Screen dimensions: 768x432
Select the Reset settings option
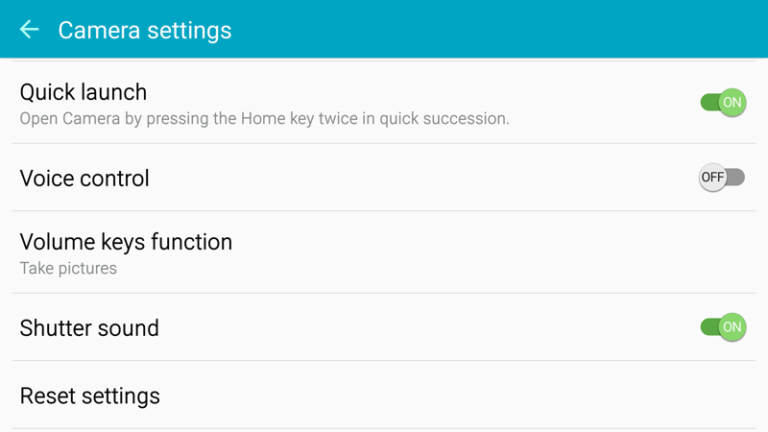pyautogui.click(x=90, y=396)
